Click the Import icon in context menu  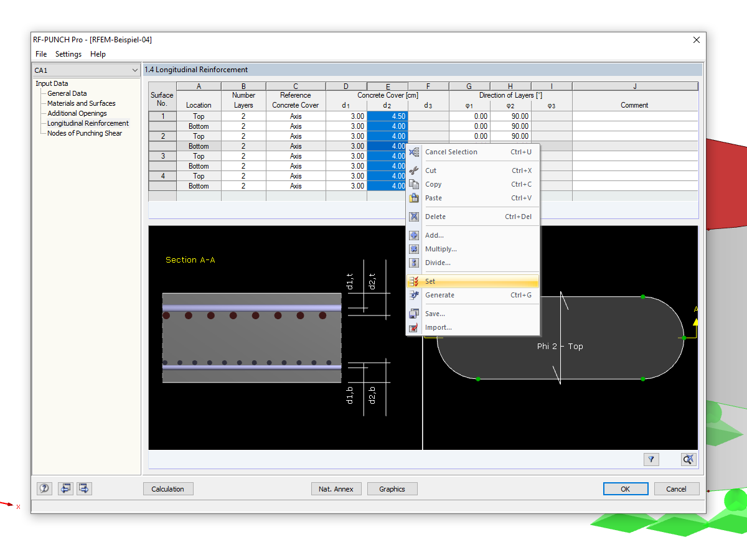coord(414,327)
